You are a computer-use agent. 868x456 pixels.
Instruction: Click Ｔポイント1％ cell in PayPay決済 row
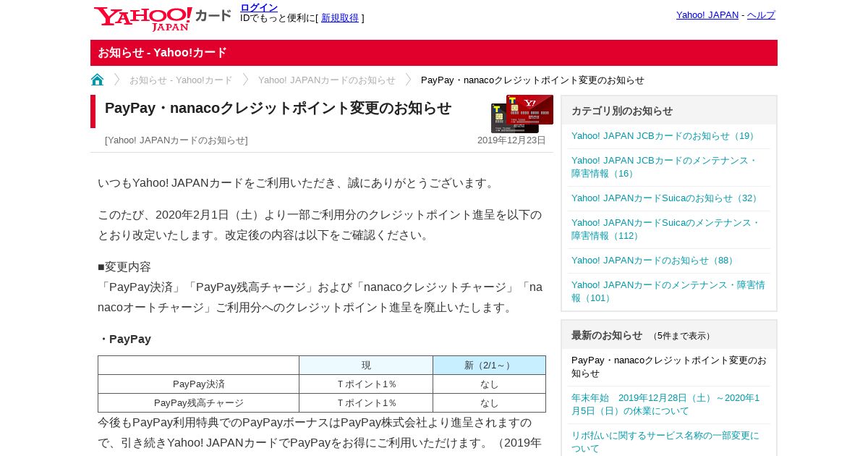(366, 384)
